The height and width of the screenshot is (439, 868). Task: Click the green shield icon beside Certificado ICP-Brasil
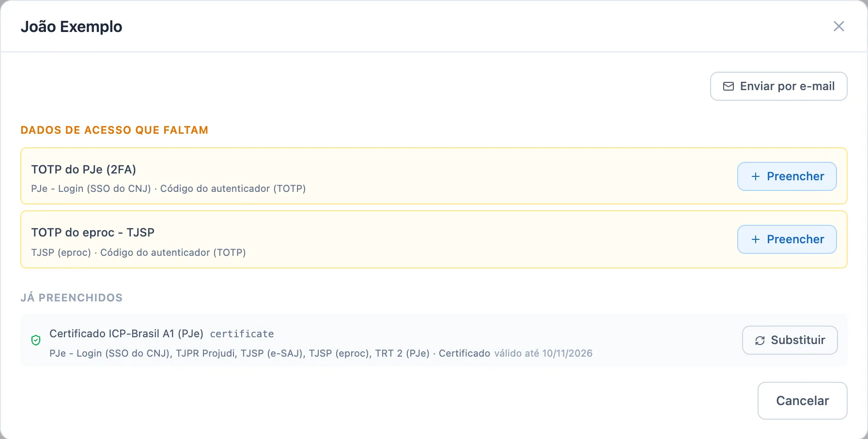click(36, 340)
